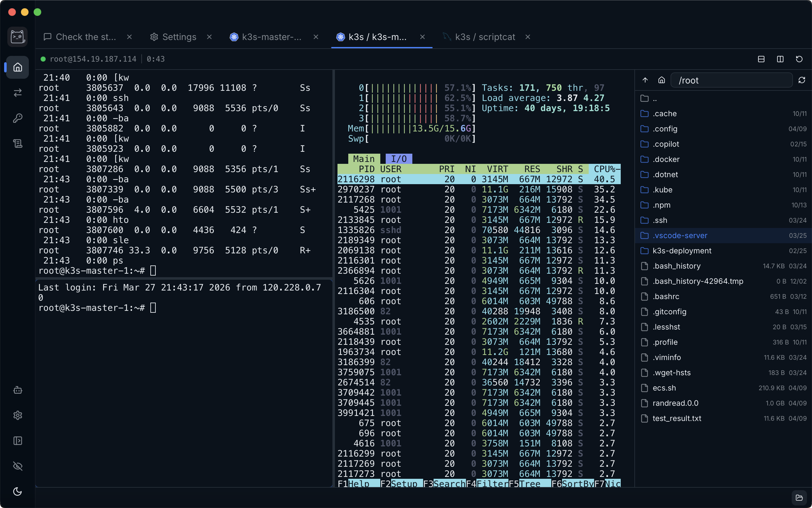Viewport: 812px width, 508px height.
Task: Open the .kube folder
Action: click(723, 190)
